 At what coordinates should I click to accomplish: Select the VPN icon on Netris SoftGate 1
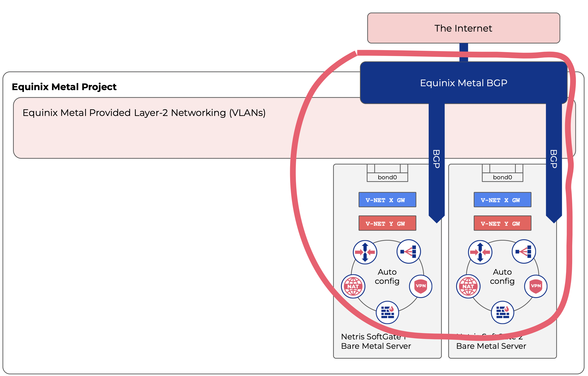pos(420,286)
